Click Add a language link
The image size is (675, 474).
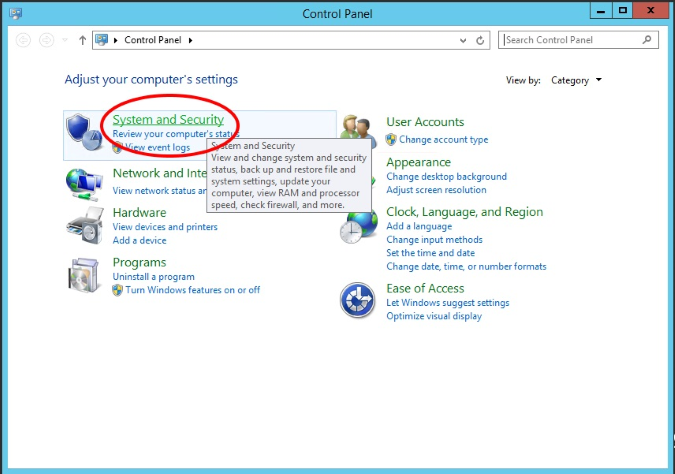419,226
